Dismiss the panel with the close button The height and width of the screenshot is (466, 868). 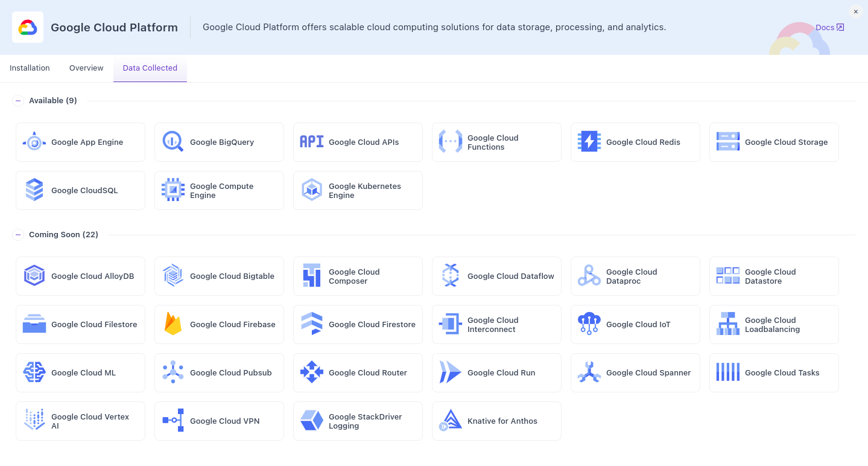tap(855, 11)
